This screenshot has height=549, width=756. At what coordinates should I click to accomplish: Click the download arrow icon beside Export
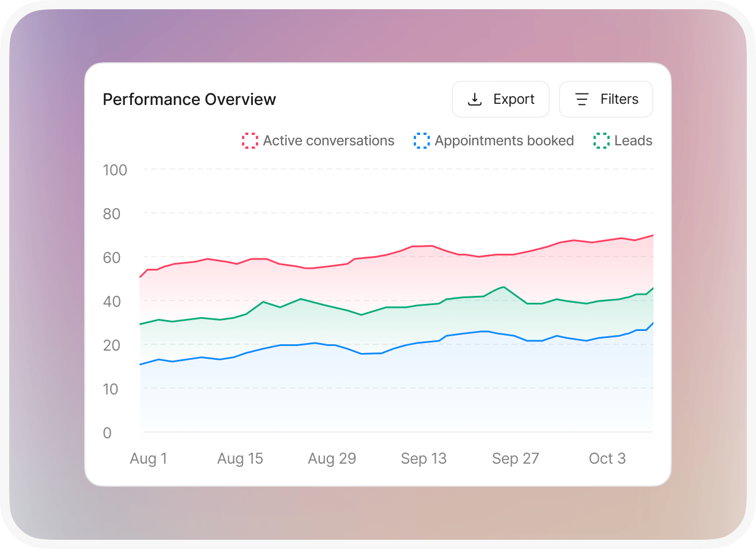[x=474, y=99]
